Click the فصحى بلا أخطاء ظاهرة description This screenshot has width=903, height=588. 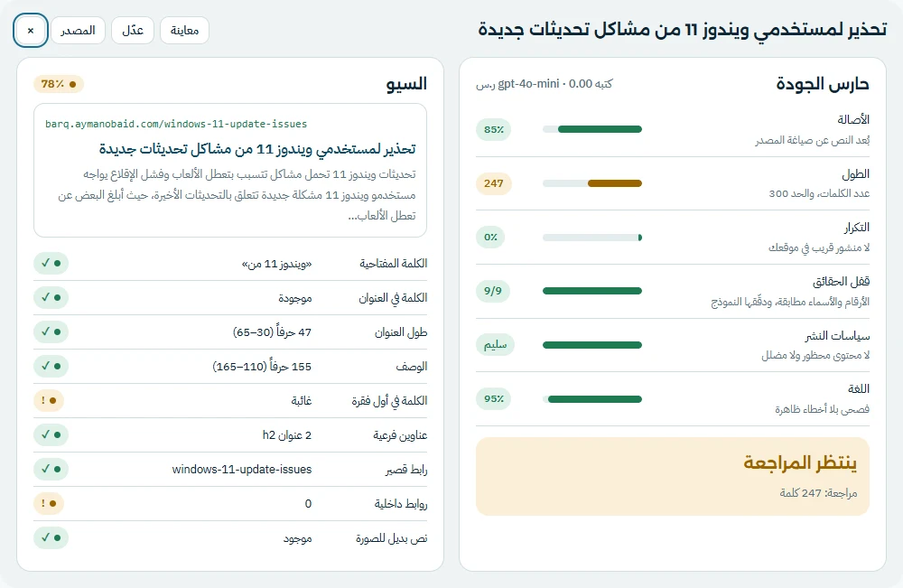(822, 409)
